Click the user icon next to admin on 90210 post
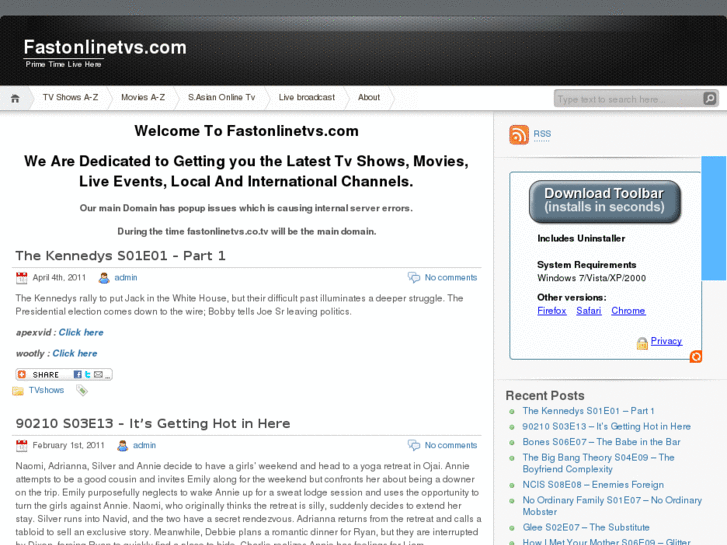The height and width of the screenshot is (545, 727). pos(122,446)
